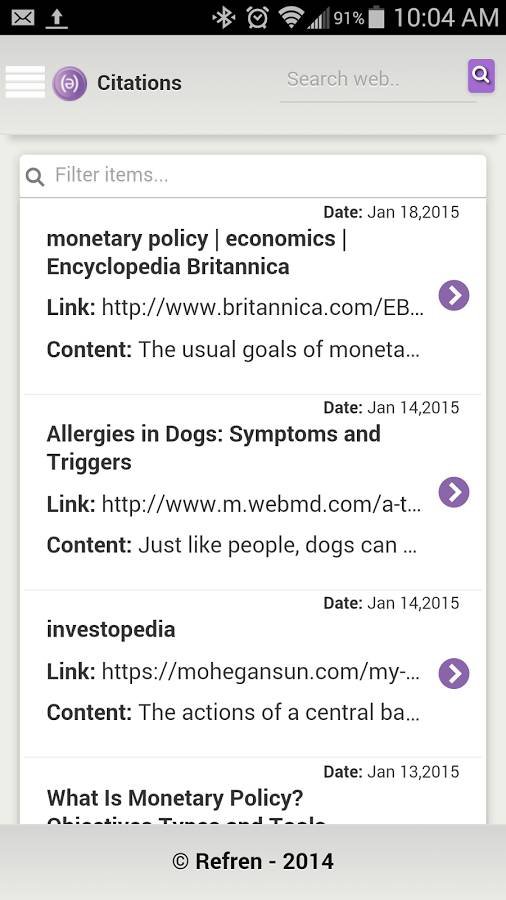Focus the Filter items field
506x900 pixels.
click(253, 176)
